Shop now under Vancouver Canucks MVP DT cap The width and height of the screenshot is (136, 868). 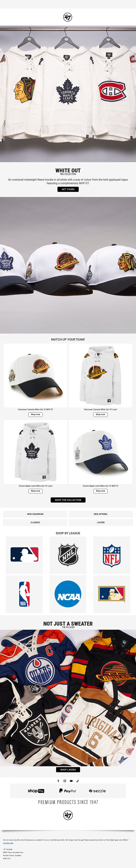coord(35,414)
